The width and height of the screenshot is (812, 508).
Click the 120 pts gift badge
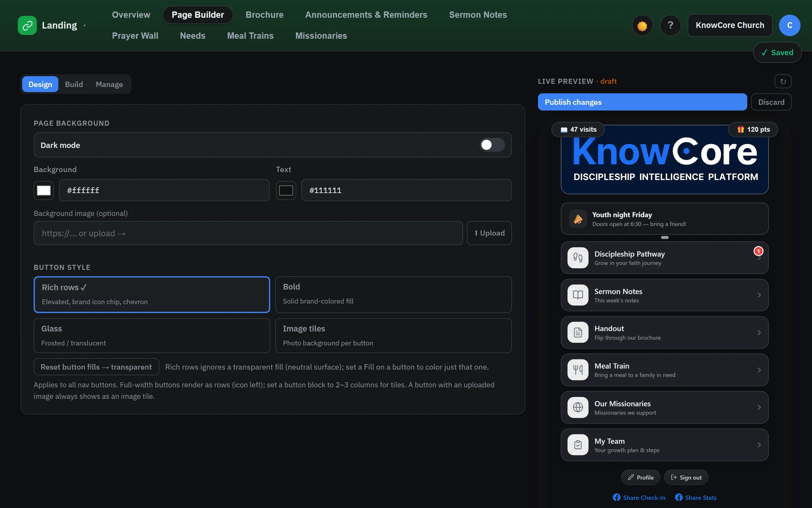(753, 129)
